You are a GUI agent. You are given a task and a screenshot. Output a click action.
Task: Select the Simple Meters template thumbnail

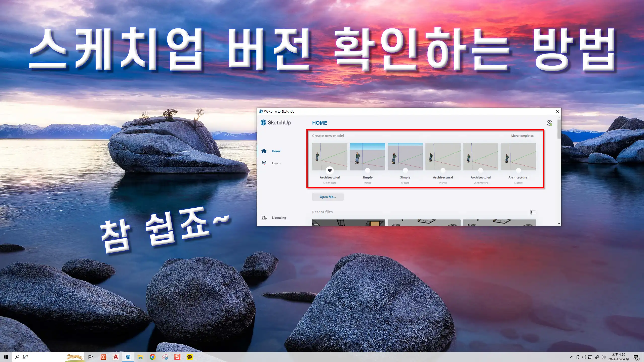click(405, 157)
